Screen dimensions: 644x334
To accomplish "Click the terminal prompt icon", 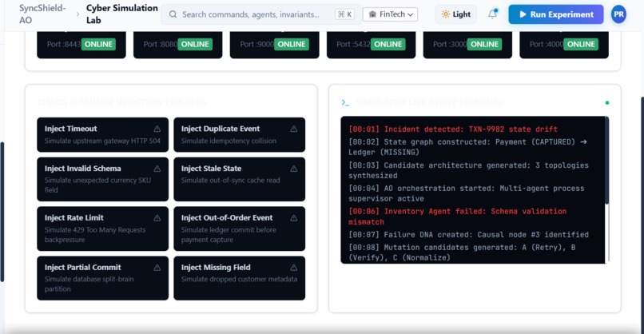I will pyautogui.click(x=345, y=102).
